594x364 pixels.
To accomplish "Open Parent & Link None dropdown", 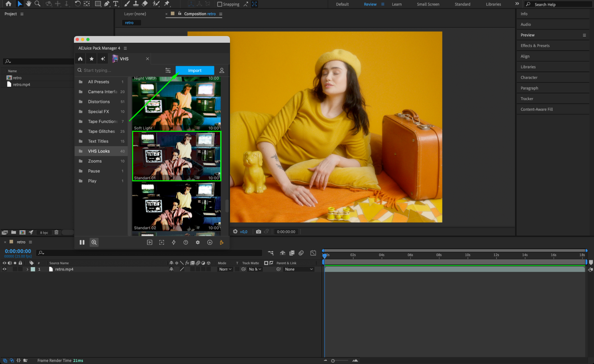I will [299, 269].
